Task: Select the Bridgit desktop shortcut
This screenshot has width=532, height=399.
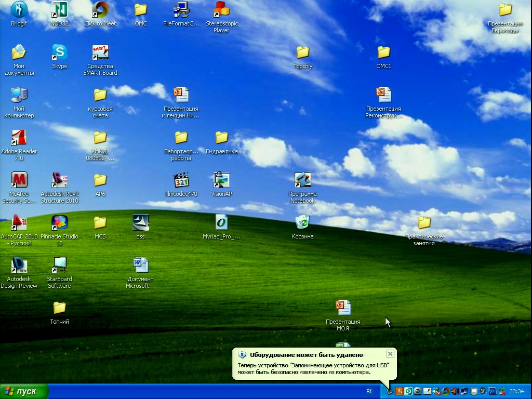Action: coord(19,14)
